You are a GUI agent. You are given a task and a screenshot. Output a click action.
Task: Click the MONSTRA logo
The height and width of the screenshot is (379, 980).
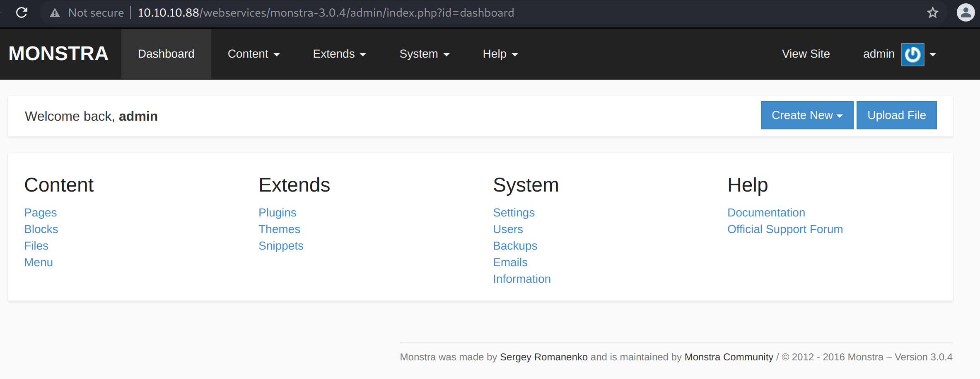[x=58, y=54]
